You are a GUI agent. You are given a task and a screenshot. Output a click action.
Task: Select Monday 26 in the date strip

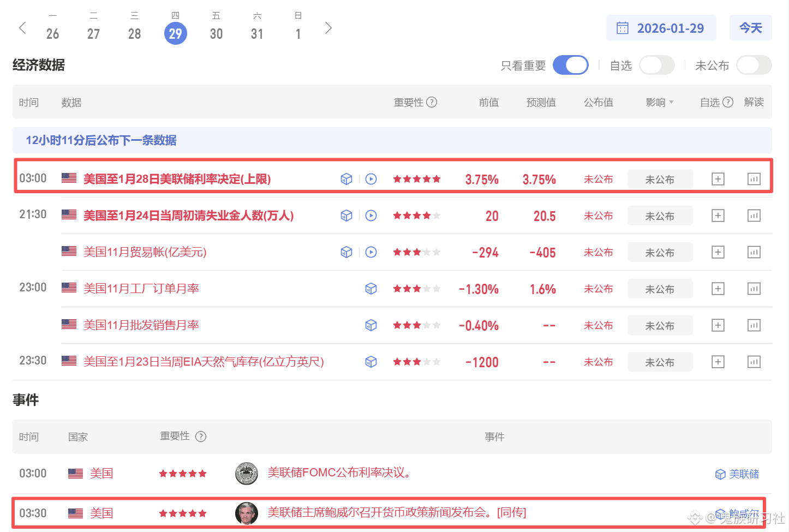pos(52,33)
